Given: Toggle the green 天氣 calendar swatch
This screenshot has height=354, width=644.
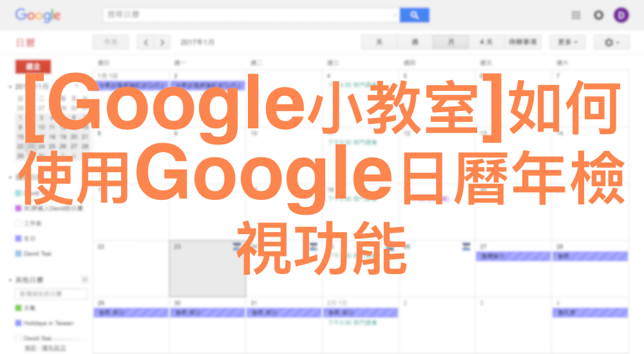Looking at the screenshot, I should [18, 308].
